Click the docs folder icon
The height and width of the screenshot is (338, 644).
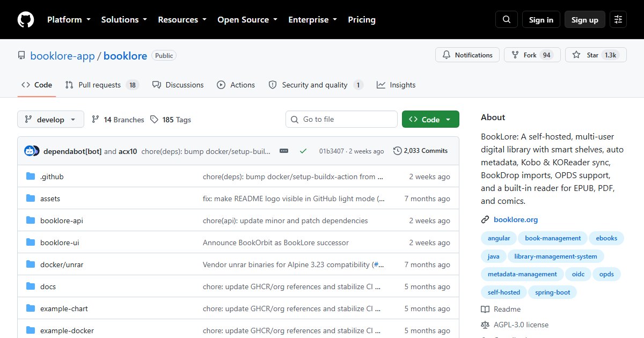pos(31,286)
